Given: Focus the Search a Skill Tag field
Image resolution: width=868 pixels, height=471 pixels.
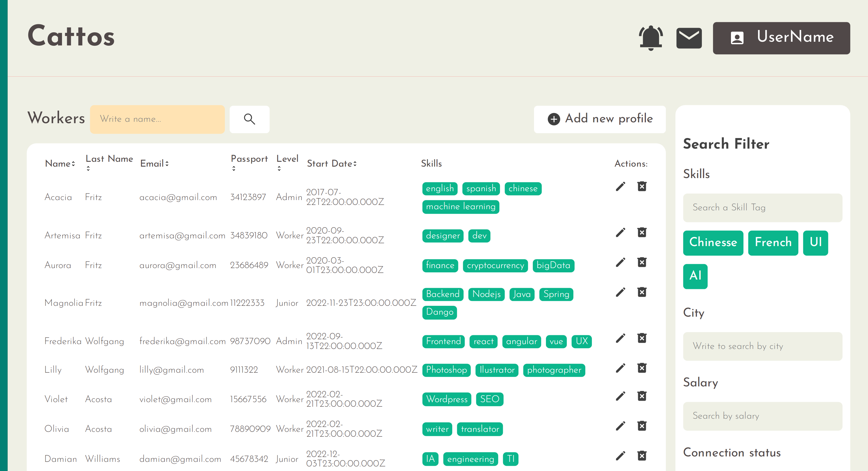Looking at the screenshot, I should (x=763, y=207).
